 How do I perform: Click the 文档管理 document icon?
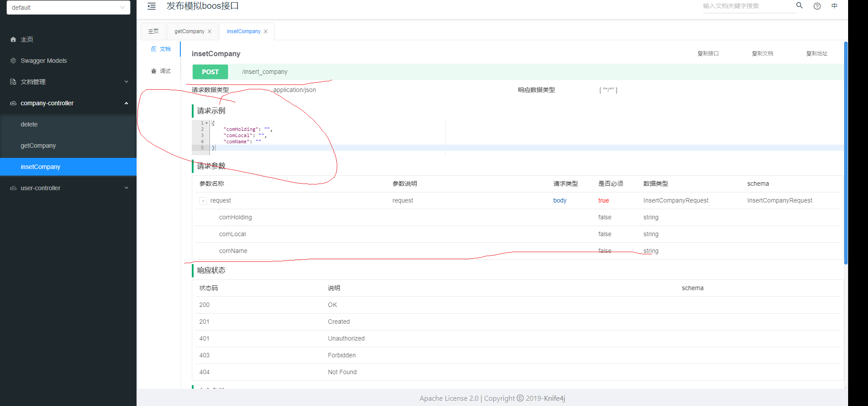(13, 82)
